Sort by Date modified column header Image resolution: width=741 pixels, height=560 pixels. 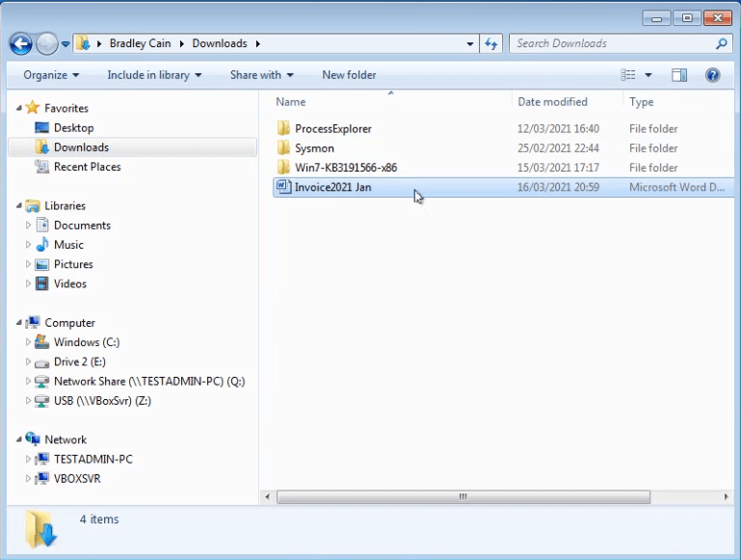click(x=552, y=102)
